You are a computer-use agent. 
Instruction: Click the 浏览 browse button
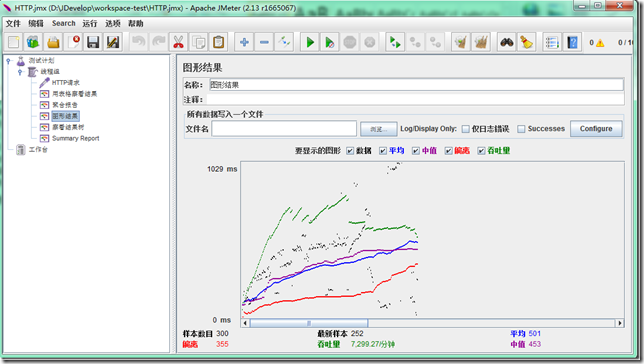click(x=379, y=129)
